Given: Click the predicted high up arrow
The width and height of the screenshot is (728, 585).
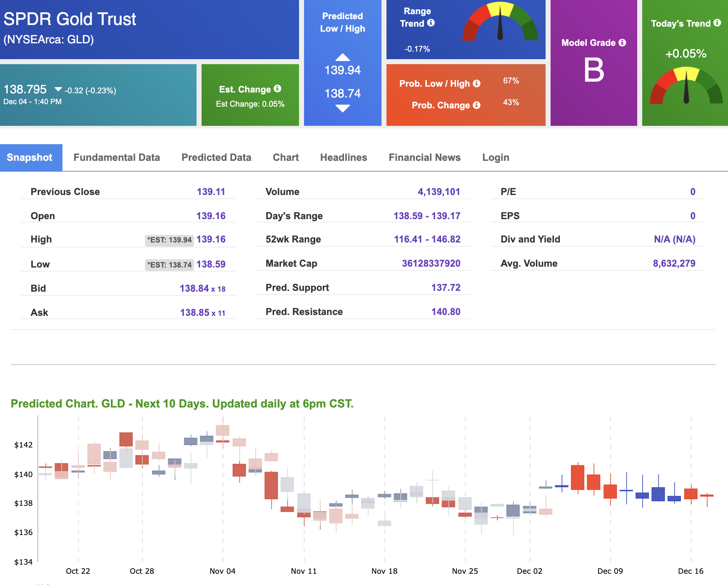Looking at the screenshot, I should tap(343, 57).
